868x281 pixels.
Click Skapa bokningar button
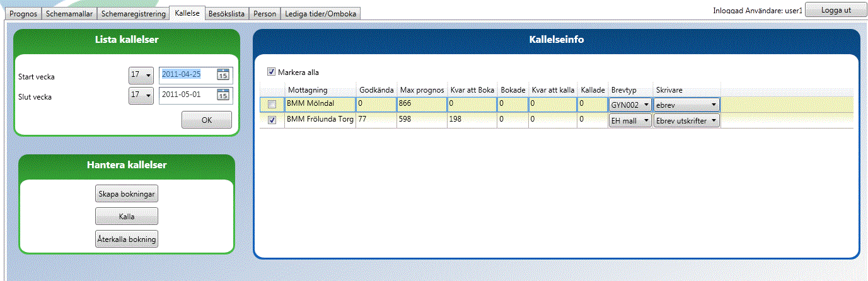[x=126, y=193]
